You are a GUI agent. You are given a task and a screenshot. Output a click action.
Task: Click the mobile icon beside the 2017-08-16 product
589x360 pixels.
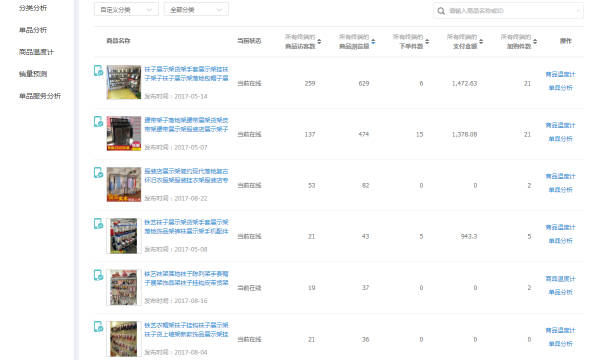98,275
